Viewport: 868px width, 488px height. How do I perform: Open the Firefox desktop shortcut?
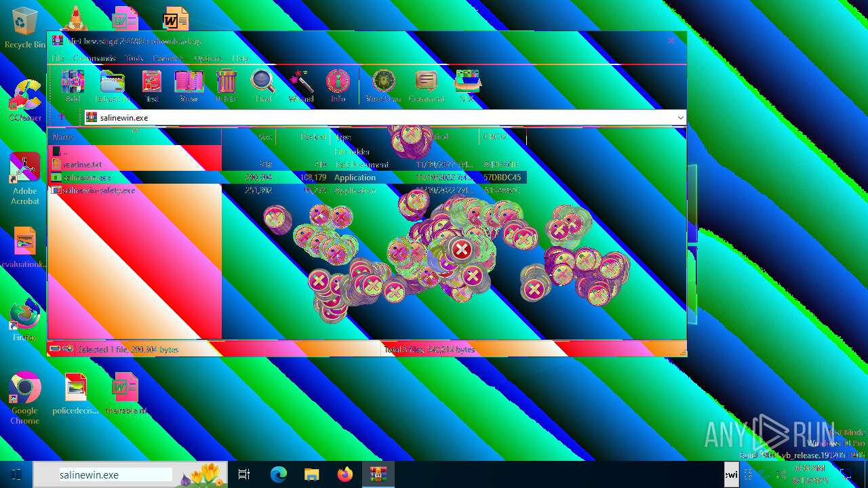tap(25, 320)
